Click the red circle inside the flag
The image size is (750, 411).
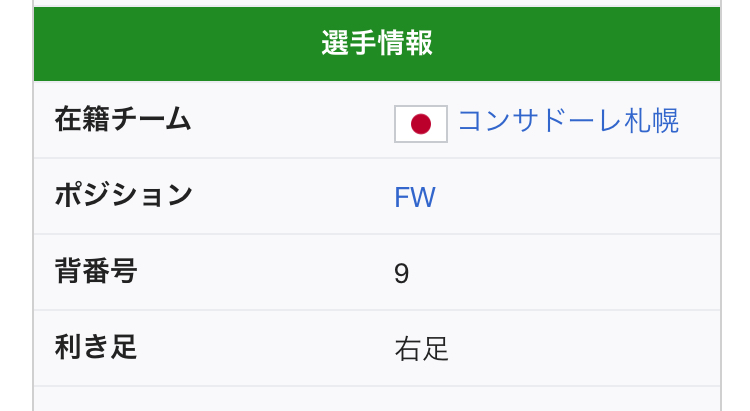(x=421, y=124)
